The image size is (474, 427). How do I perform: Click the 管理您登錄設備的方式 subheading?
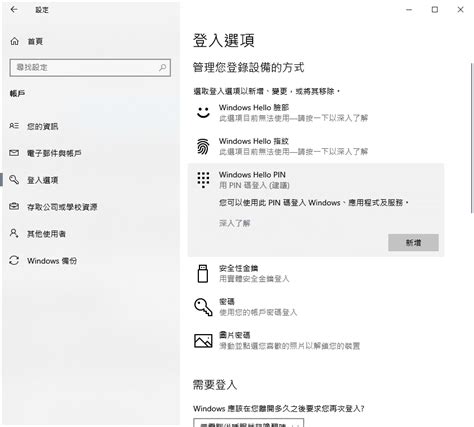pos(248,68)
